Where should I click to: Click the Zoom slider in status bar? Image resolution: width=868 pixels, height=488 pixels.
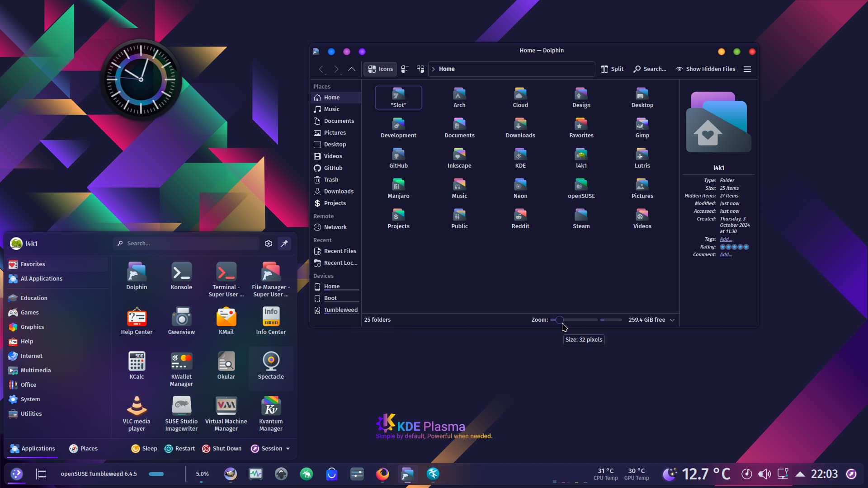coord(574,320)
